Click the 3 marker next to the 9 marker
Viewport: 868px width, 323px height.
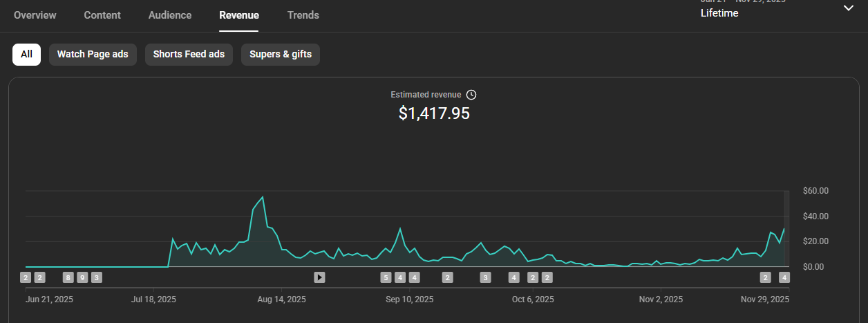tap(96, 277)
